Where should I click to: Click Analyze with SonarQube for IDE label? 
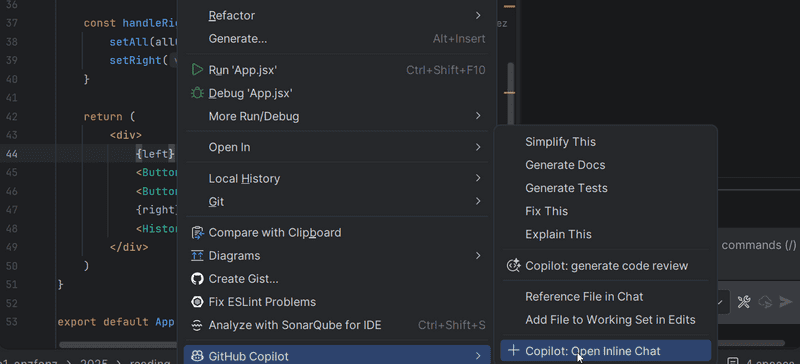pos(295,325)
